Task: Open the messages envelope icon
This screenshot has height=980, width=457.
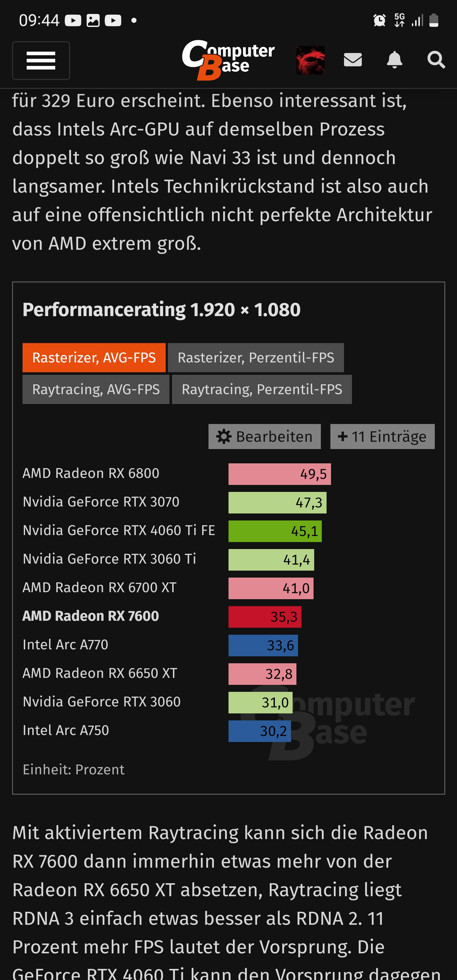Action: [353, 60]
